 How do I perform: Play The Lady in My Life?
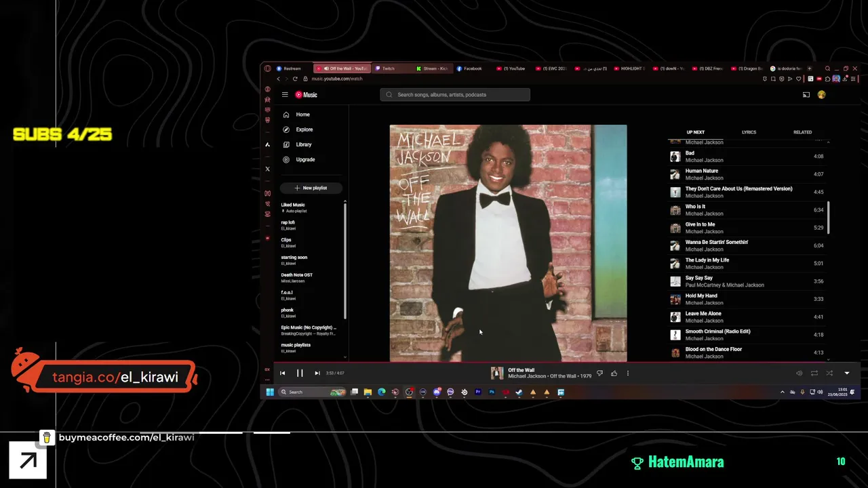tap(747, 264)
